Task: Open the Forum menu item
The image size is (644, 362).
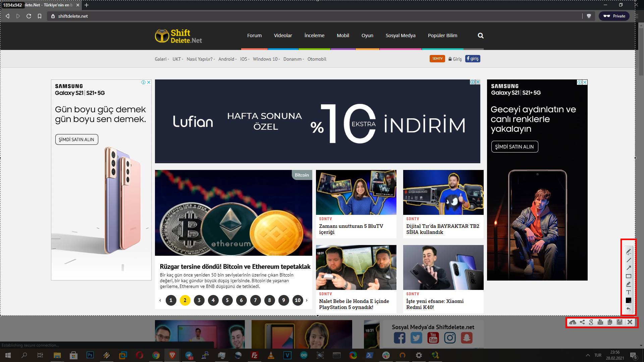Action: pyautogui.click(x=254, y=36)
